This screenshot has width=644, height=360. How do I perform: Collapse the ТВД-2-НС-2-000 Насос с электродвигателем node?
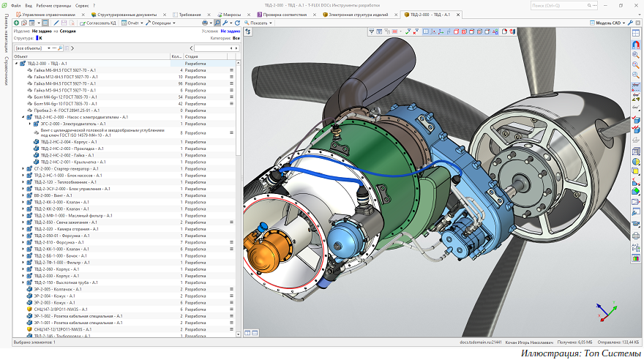[x=23, y=117]
